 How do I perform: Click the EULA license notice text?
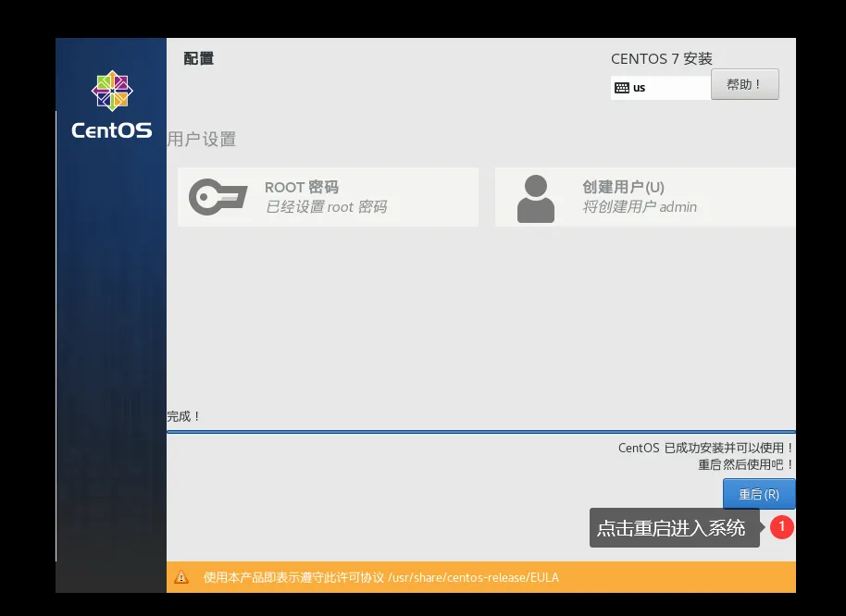tap(381, 577)
